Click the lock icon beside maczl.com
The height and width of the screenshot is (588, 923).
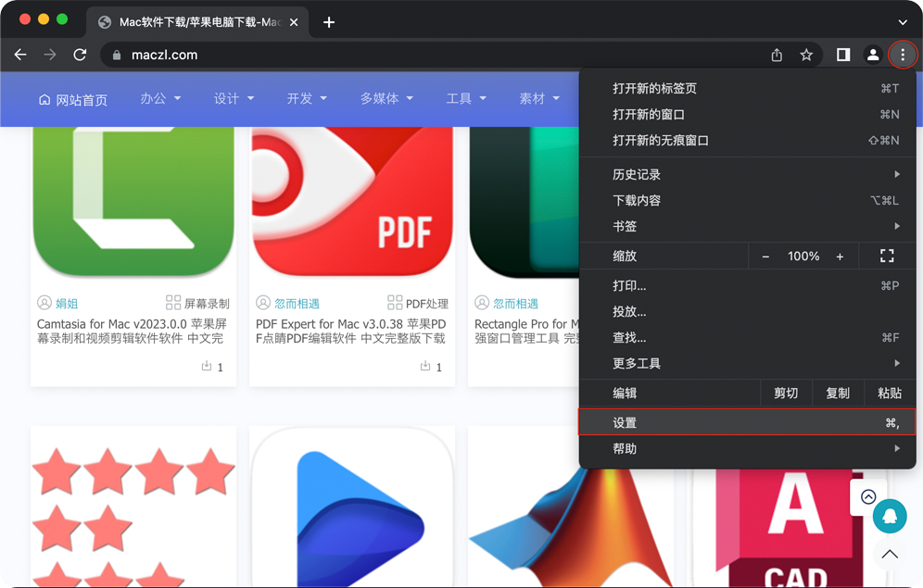(117, 55)
